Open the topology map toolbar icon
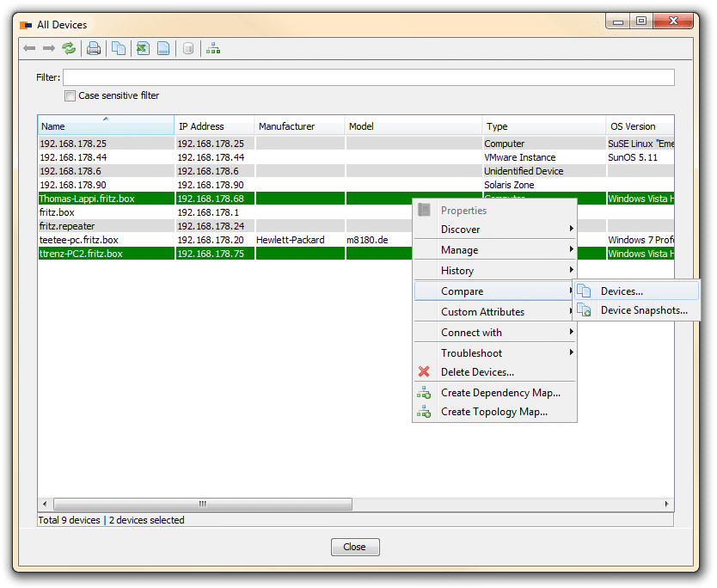 tap(212, 48)
